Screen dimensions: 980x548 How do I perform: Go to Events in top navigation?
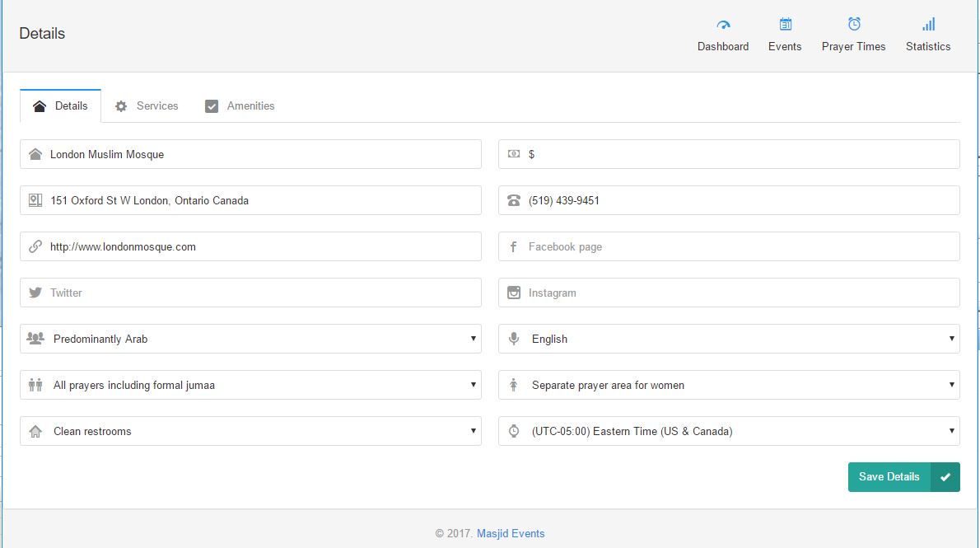tap(785, 35)
